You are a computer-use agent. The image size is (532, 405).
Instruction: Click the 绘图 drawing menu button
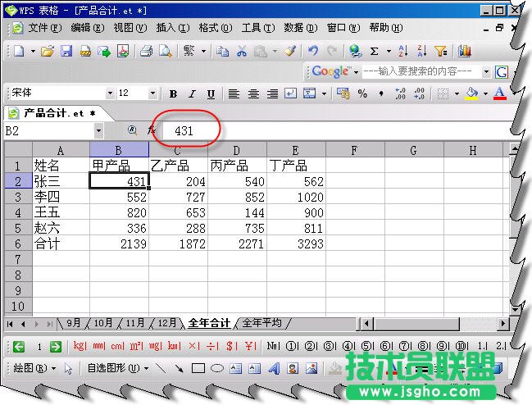(34, 368)
